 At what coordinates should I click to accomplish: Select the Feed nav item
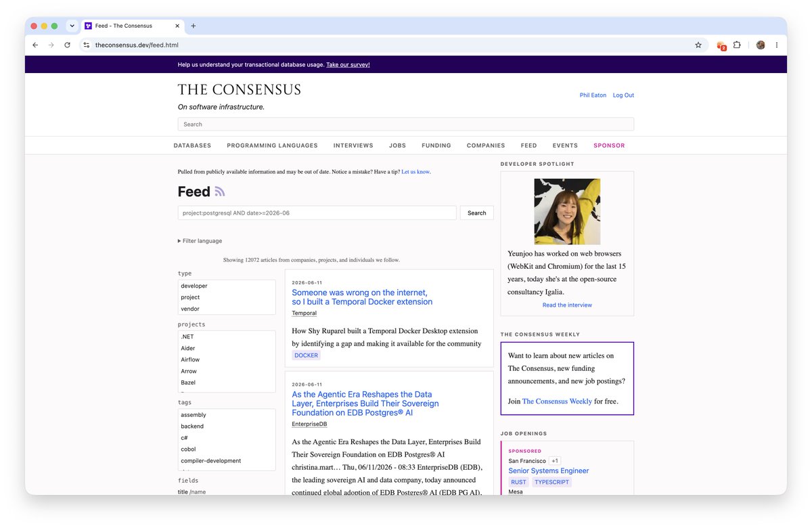tap(528, 146)
